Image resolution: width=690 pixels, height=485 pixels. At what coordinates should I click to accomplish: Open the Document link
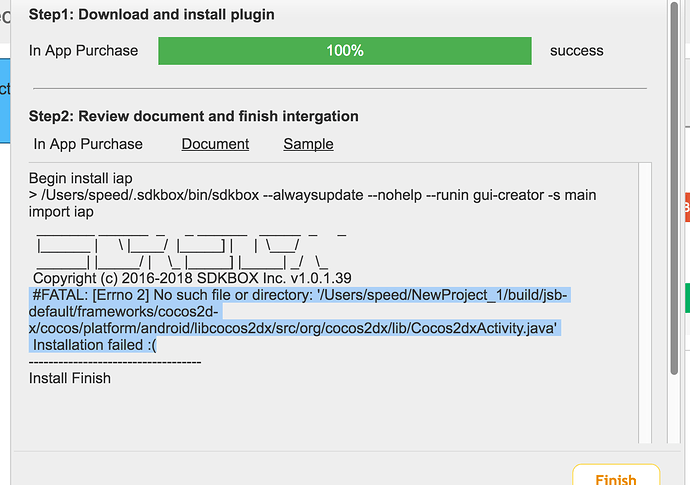point(215,144)
